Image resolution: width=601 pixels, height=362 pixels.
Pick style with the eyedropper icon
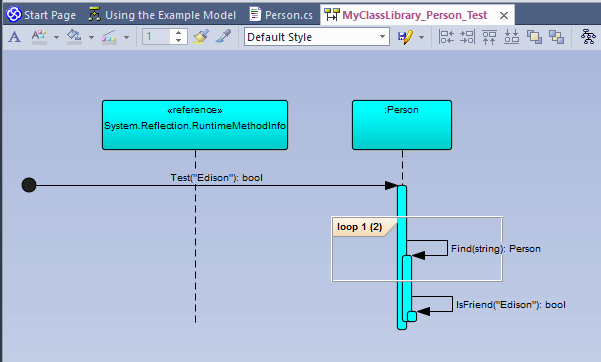tap(223, 37)
